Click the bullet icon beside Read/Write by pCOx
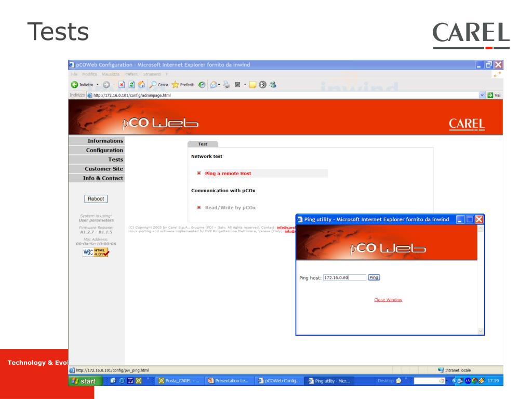 coord(199,207)
